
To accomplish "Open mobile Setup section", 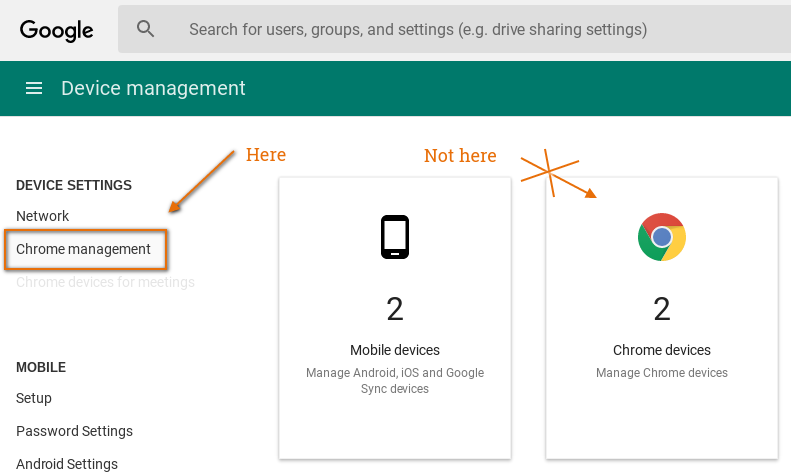I will [x=34, y=398].
